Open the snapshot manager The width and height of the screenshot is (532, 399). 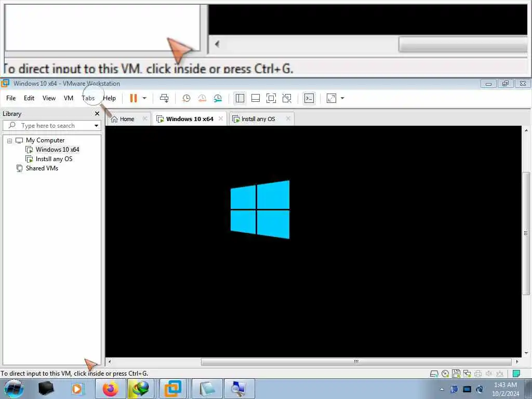point(218,98)
